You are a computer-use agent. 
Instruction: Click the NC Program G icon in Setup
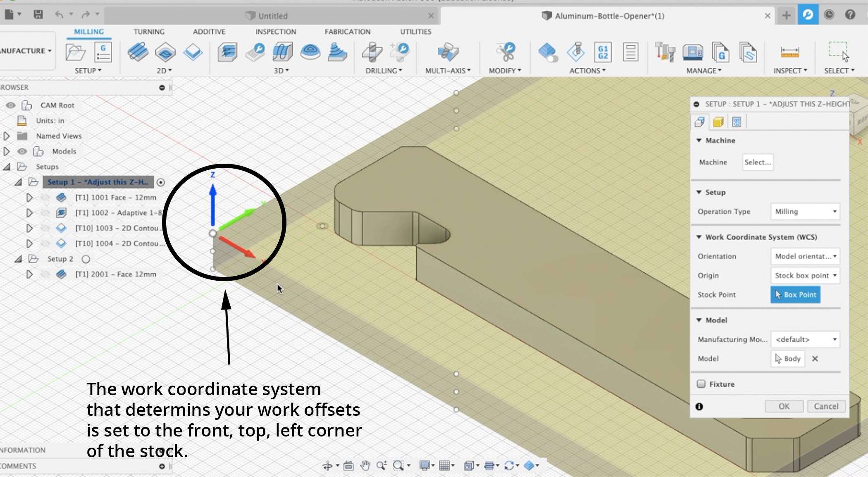pos(103,52)
